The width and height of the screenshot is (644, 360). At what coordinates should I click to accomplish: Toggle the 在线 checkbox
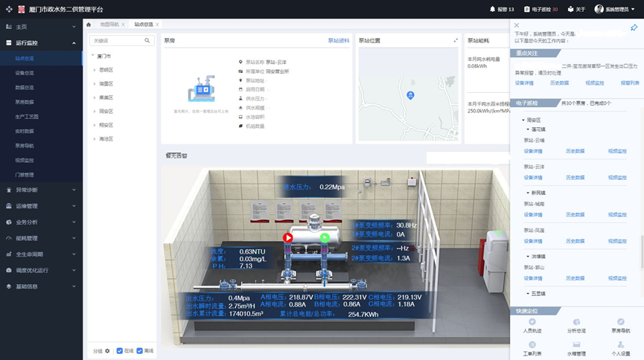point(120,350)
